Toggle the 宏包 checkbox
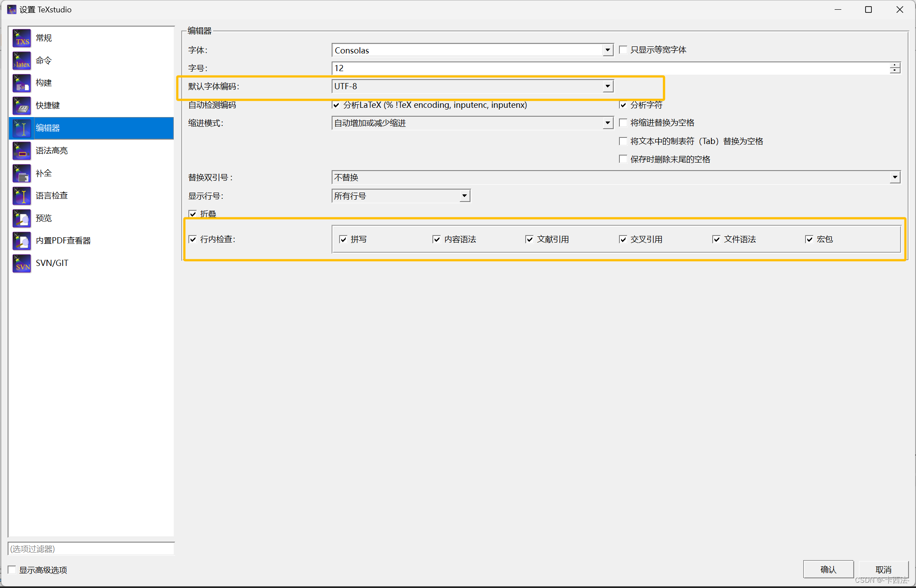This screenshot has width=916, height=588. 809,239
